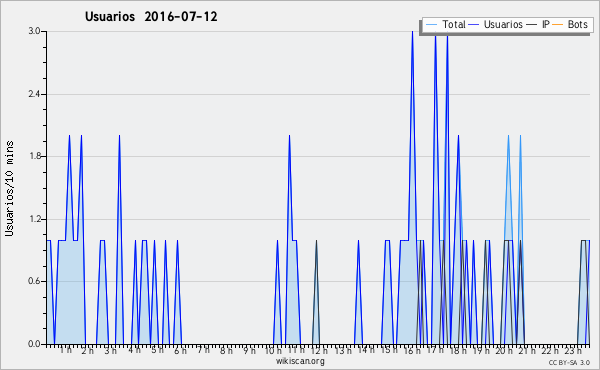Click the y-axis value 2.4
600x370 pixels.
tap(34, 94)
